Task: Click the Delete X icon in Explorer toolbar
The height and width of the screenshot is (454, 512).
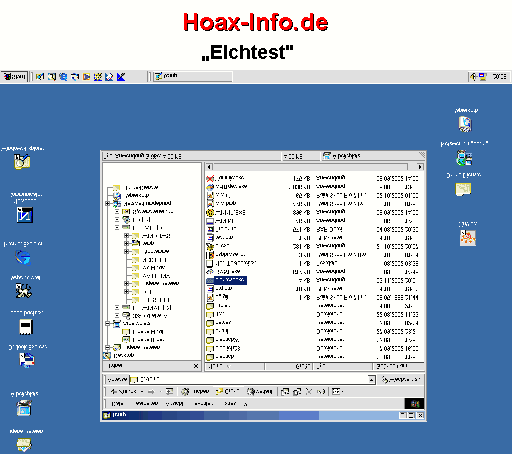Action: click(309, 392)
